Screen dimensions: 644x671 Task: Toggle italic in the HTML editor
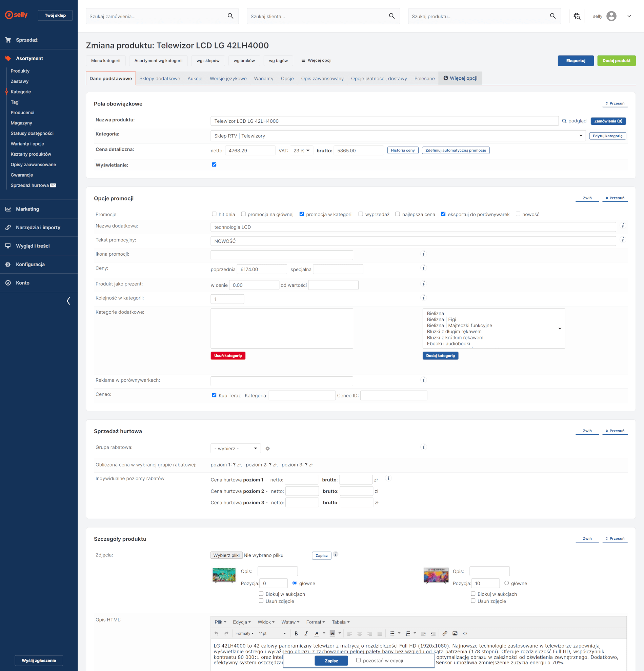(x=306, y=633)
